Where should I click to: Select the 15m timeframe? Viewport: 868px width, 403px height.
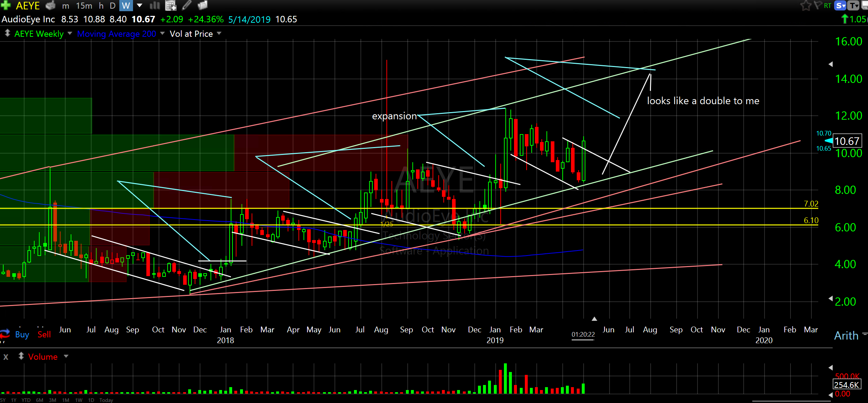coord(84,5)
